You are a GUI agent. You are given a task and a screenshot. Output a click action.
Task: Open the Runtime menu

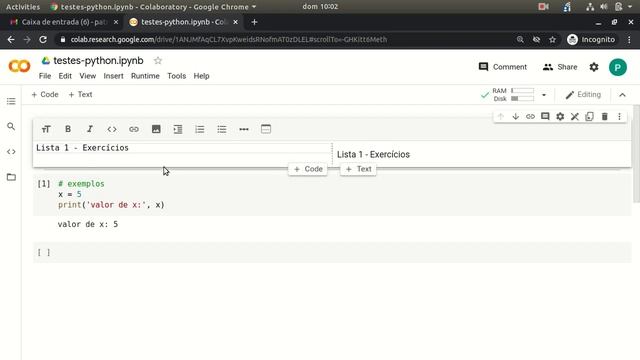point(145,76)
